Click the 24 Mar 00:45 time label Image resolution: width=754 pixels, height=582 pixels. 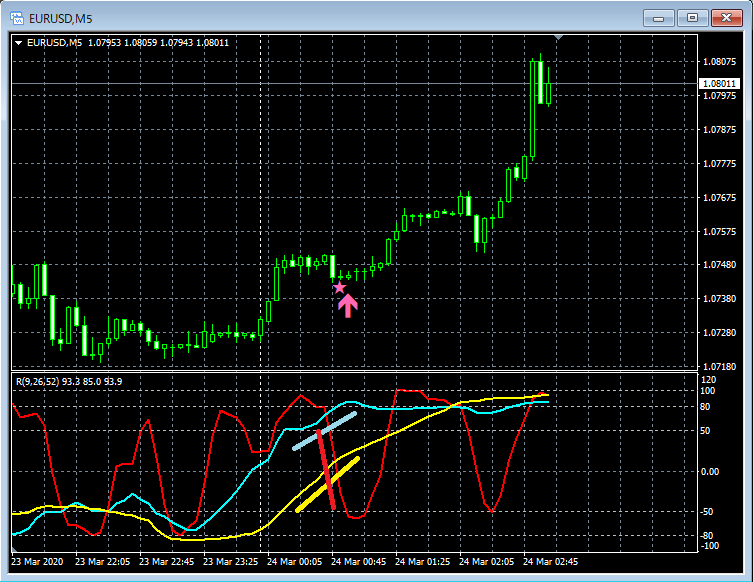(x=358, y=561)
